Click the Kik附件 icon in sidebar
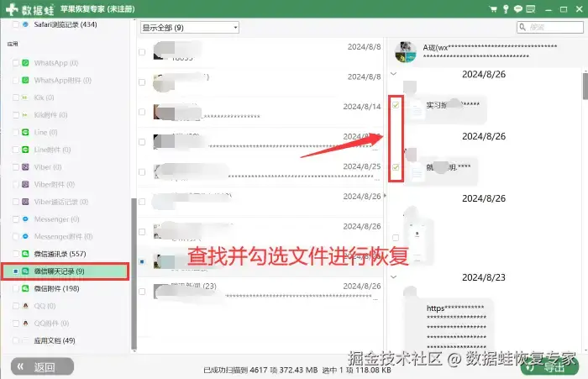Image resolution: width=588 pixels, height=379 pixels. click(25, 115)
